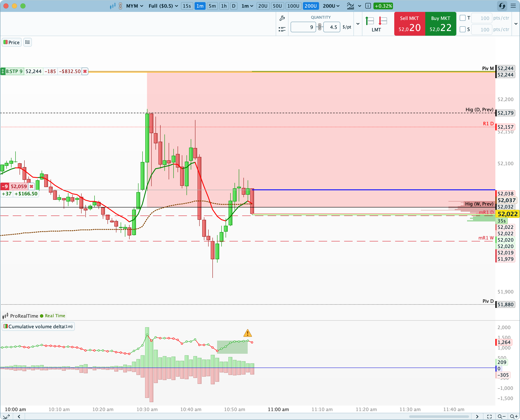Expand the indicators dropdown arrow

(360, 6)
